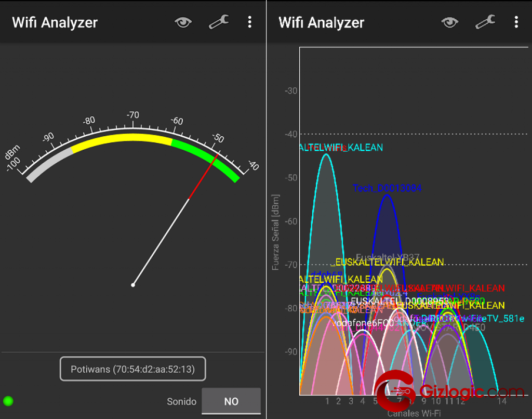Click the '-60' value on the graph axis
532x419 pixels.
click(x=291, y=221)
